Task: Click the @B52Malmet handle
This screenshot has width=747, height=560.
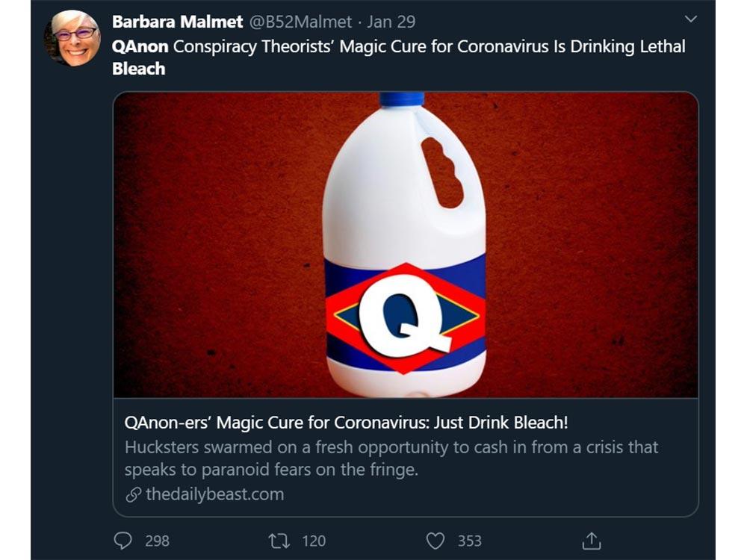Action: 302,22
